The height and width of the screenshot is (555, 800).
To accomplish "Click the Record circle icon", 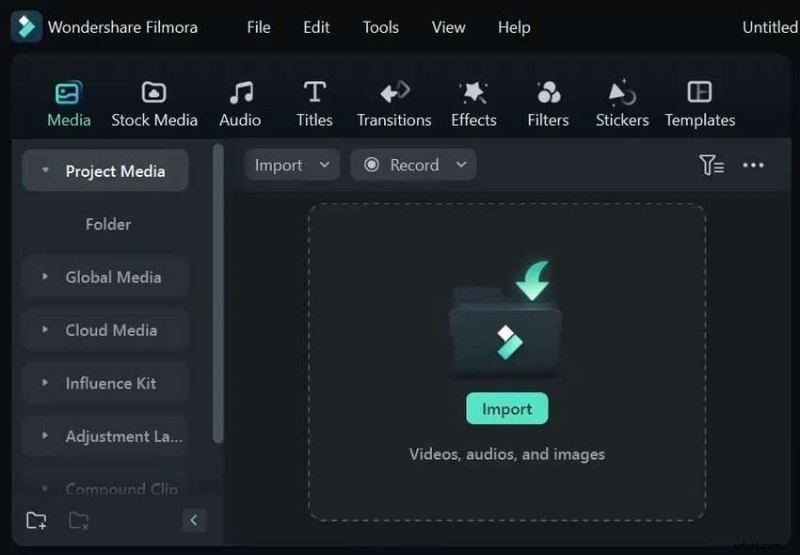I will [371, 164].
